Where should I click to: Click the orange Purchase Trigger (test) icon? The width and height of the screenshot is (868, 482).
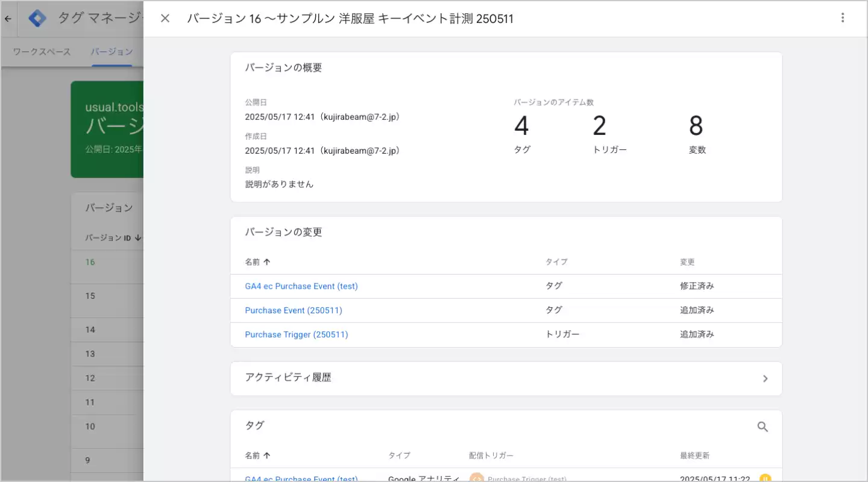pos(476,478)
